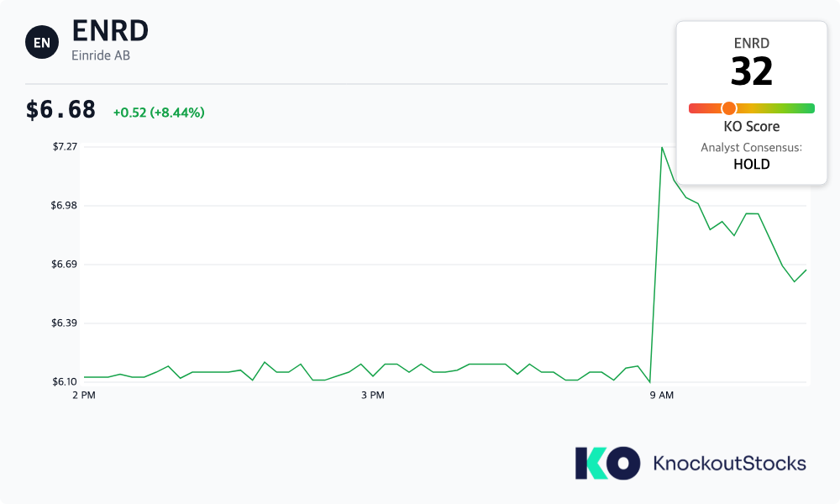Click the ENRD label in score card

(x=752, y=43)
